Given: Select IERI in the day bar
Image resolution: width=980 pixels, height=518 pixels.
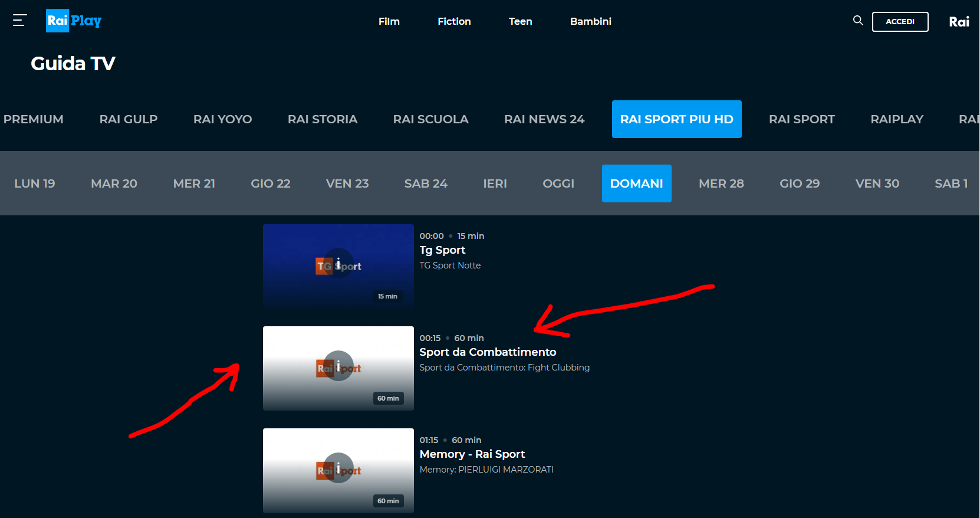Looking at the screenshot, I should (495, 183).
